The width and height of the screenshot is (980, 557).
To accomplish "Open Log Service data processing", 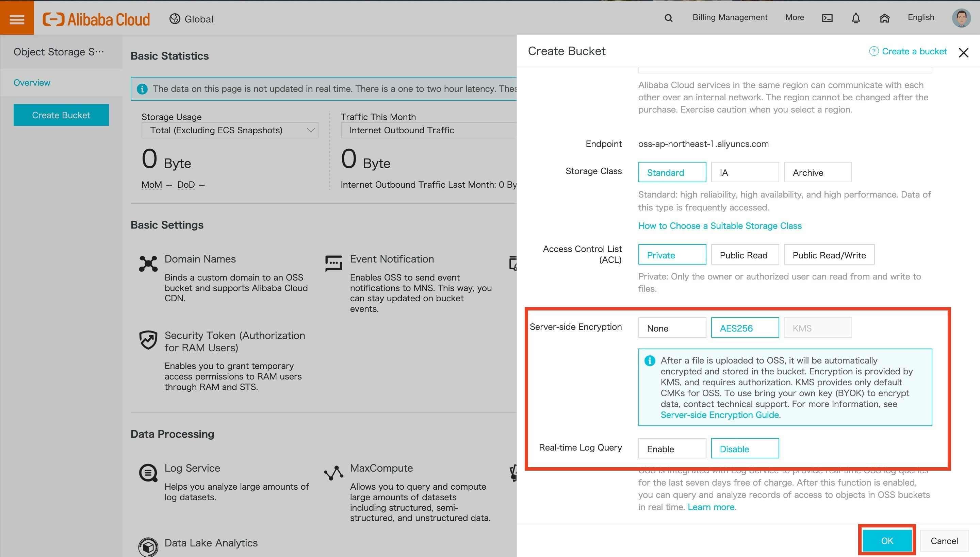I will coord(192,468).
